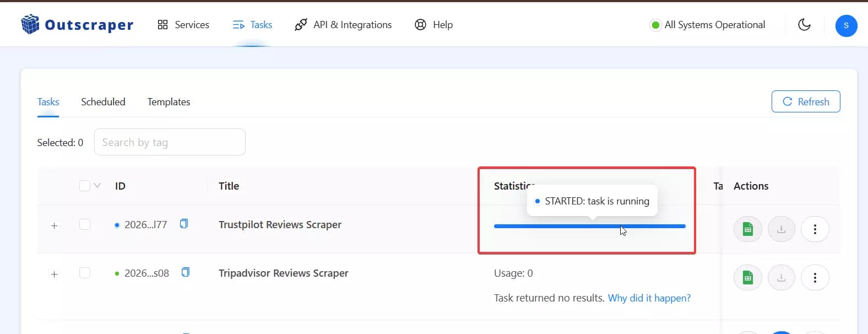Click the Usage: 0 text

click(x=513, y=273)
